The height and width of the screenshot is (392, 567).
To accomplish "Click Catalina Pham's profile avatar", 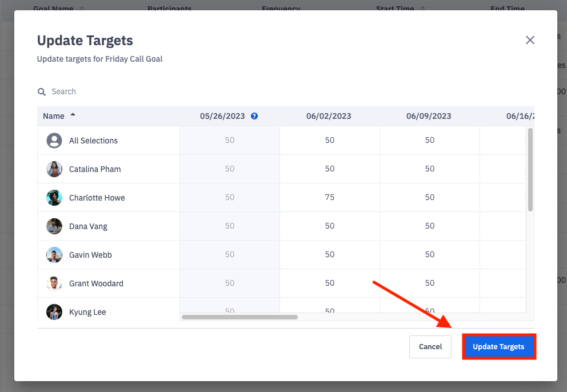I will click(x=54, y=169).
